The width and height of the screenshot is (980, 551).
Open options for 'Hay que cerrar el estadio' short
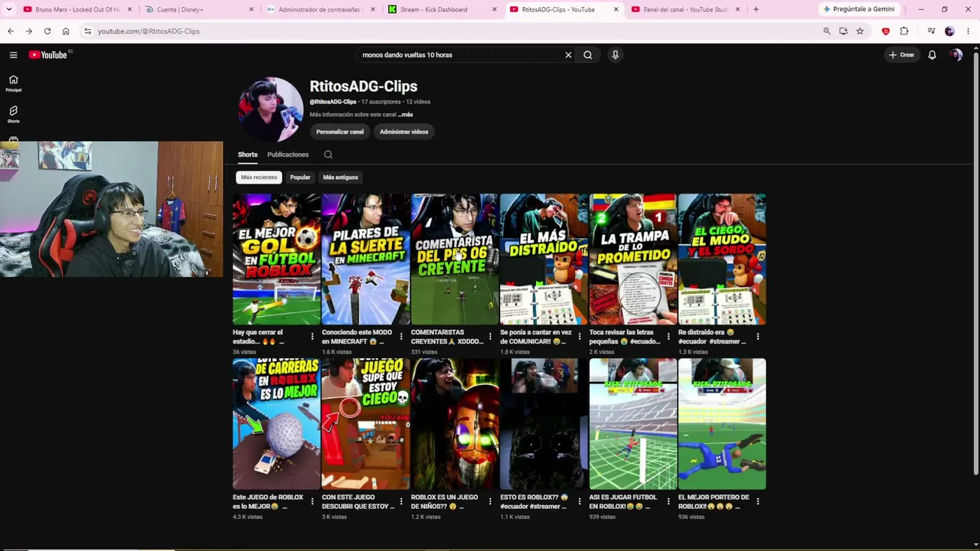coord(312,336)
